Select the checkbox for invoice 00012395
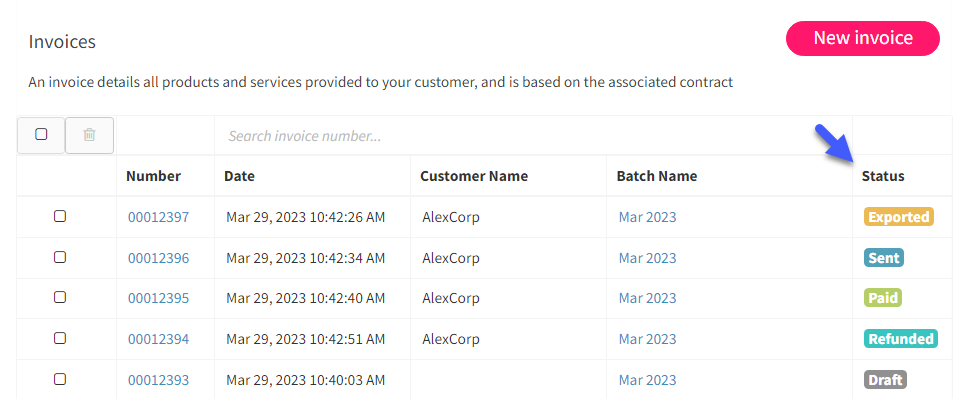 (x=60, y=298)
